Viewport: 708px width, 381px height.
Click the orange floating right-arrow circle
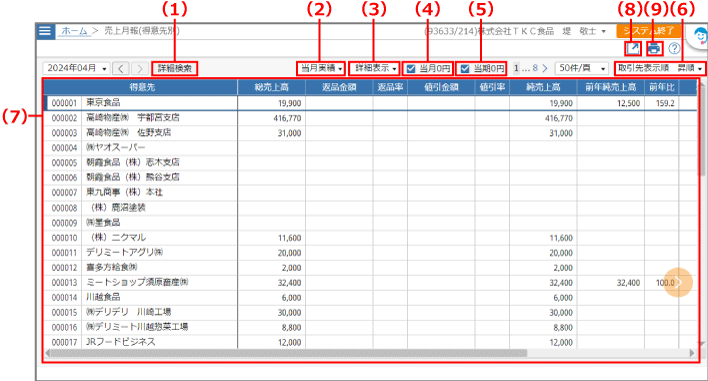[678, 282]
